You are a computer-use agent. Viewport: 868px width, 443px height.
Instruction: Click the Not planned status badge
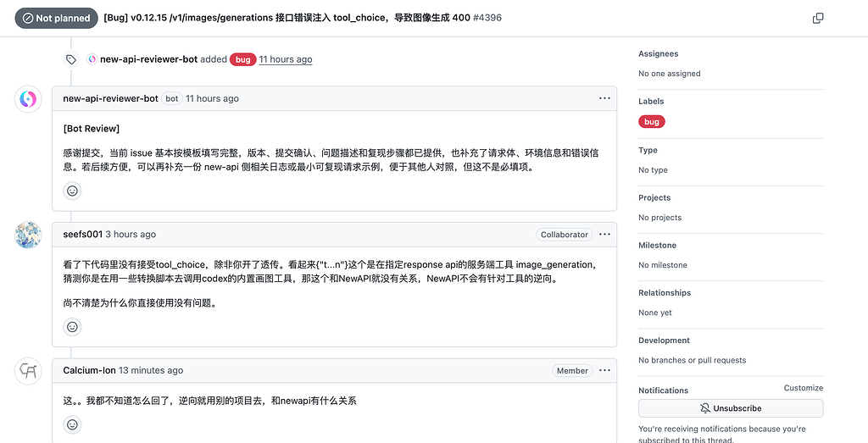coord(57,19)
